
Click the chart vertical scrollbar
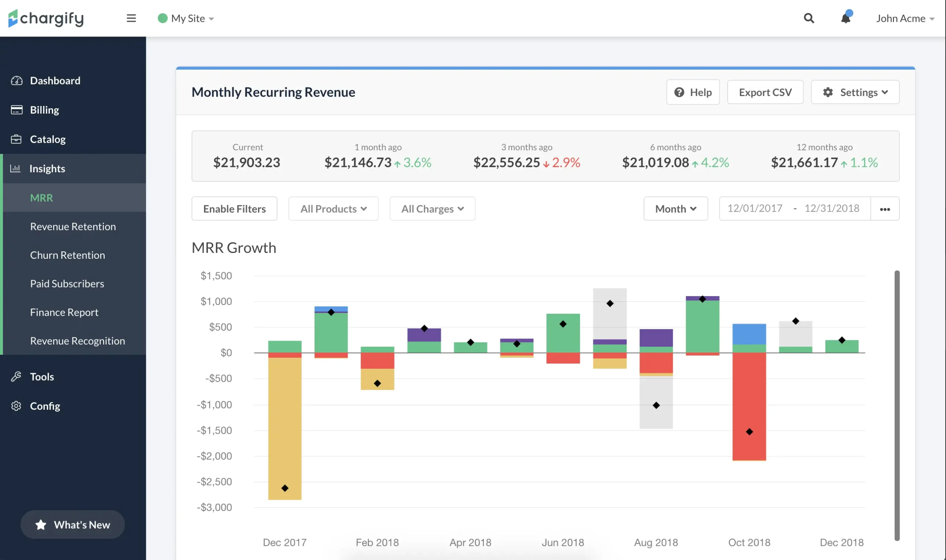[x=896, y=405]
